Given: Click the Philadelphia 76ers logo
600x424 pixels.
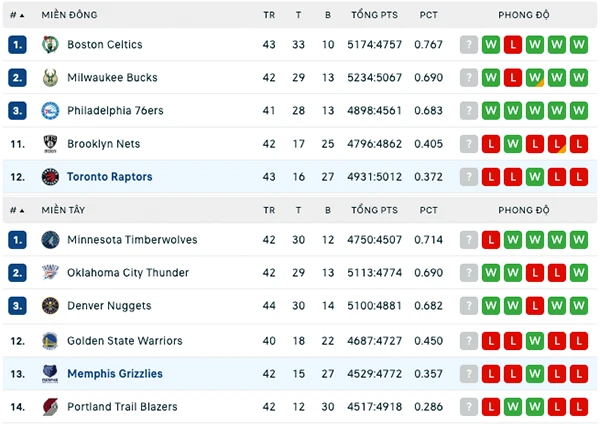Looking at the screenshot, I should click(x=50, y=111).
